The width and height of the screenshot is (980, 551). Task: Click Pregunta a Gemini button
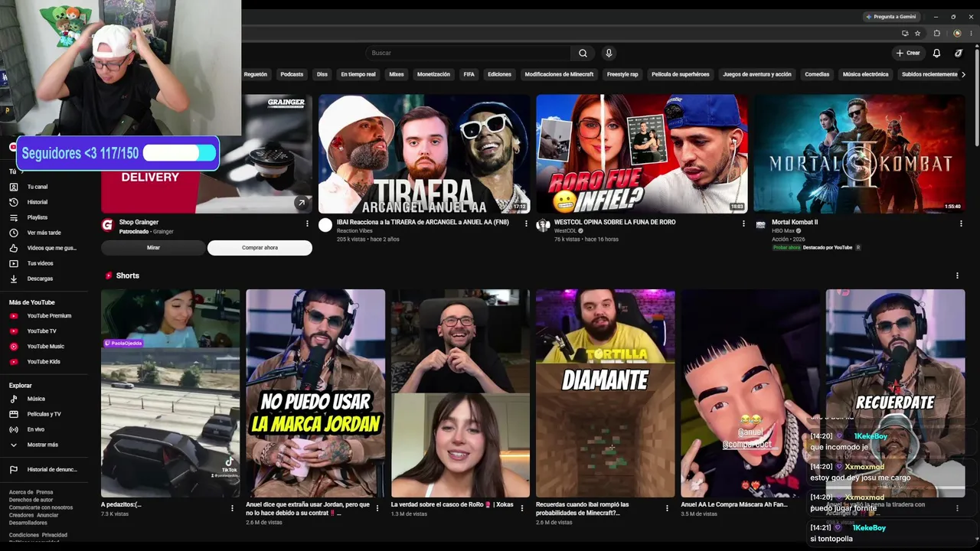click(x=892, y=16)
